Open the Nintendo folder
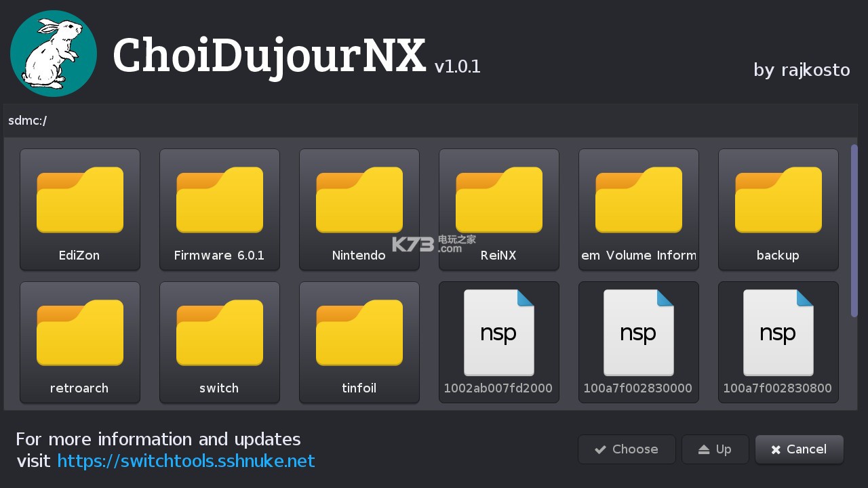 [359, 209]
